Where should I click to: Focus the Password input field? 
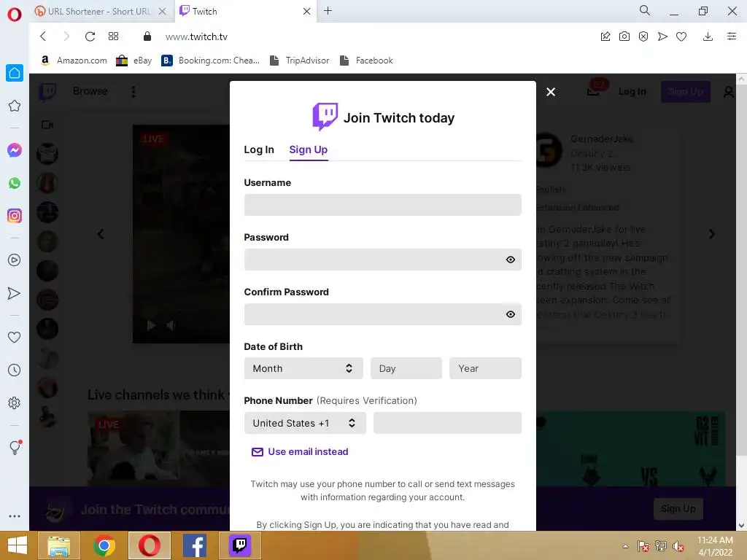click(382, 260)
